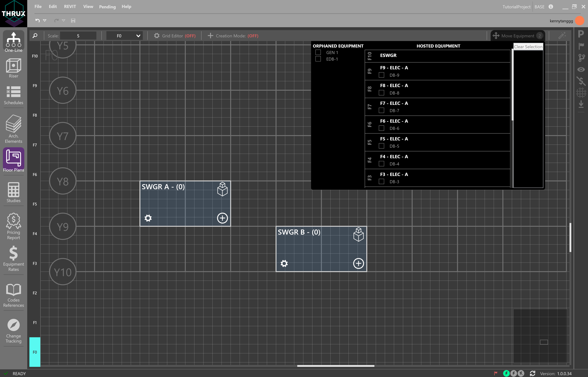Image resolution: width=588 pixels, height=377 pixels.
Task: Open the search magnifier in the toolbar
Action: click(x=34, y=36)
